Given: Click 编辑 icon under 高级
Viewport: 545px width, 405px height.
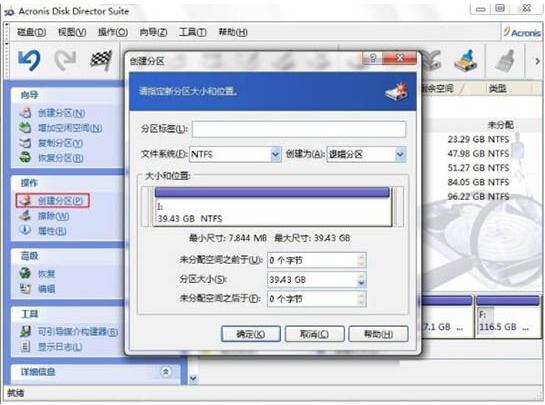Looking at the screenshot, I should [25, 288].
